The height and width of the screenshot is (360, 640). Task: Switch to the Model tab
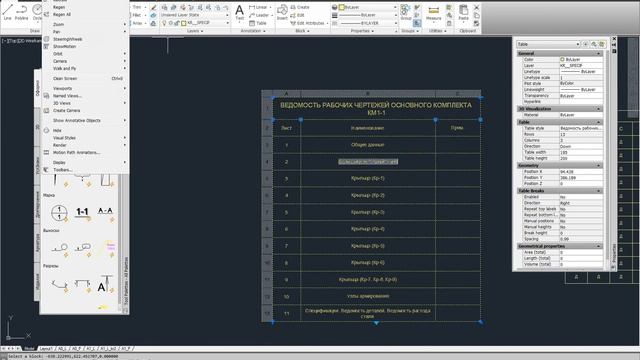tap(29, 349)
